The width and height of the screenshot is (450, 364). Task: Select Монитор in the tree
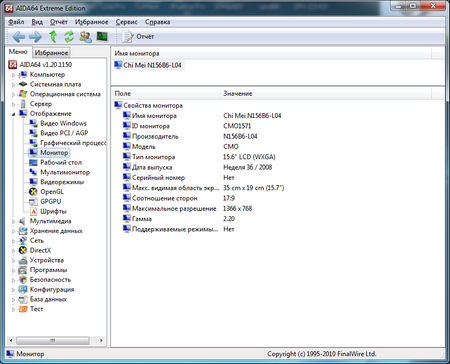[x=54, y=153]
